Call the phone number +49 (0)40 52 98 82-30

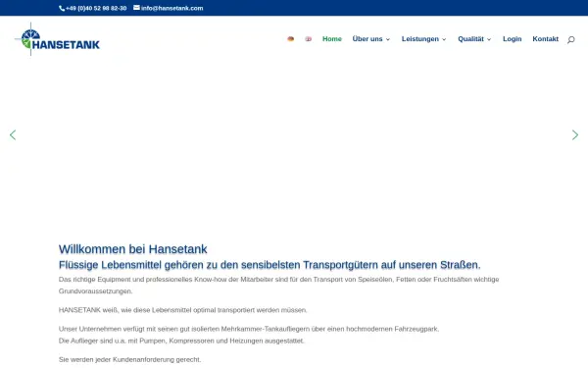[x=96, y=8]
